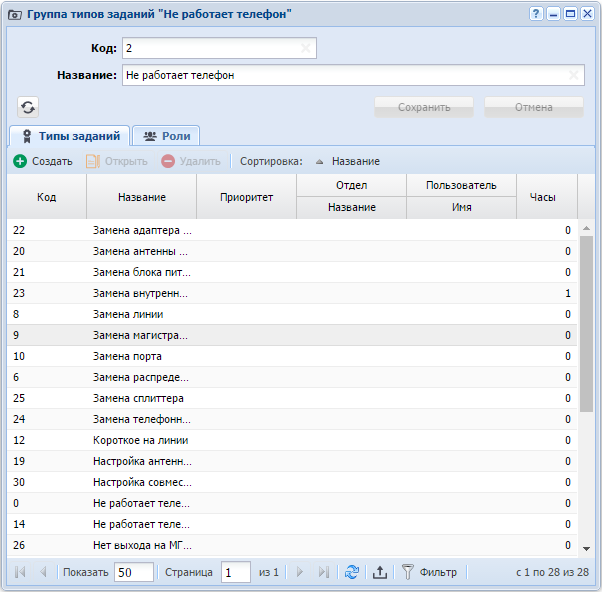Click the Сохранить button
Screen dimensions: 602x592
pos(424,107)
